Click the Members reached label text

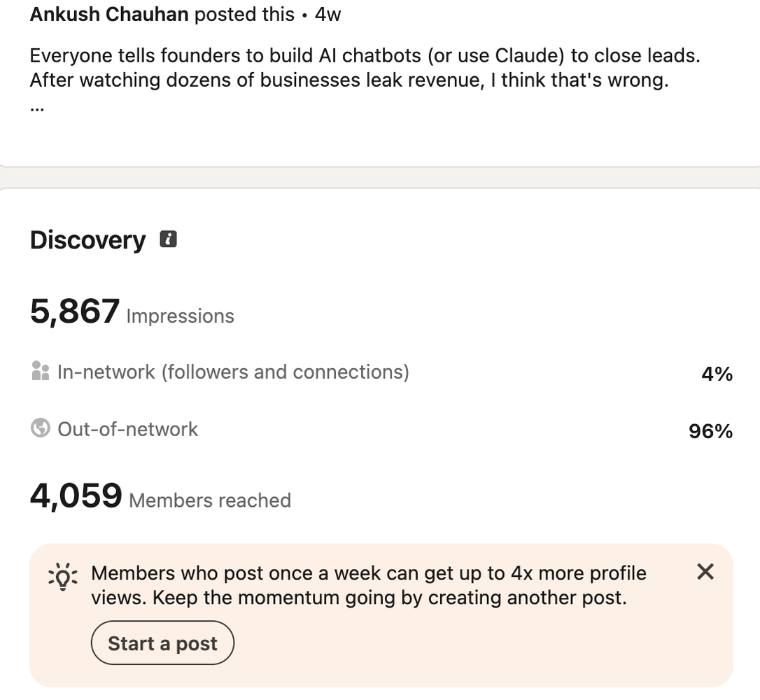210,500
